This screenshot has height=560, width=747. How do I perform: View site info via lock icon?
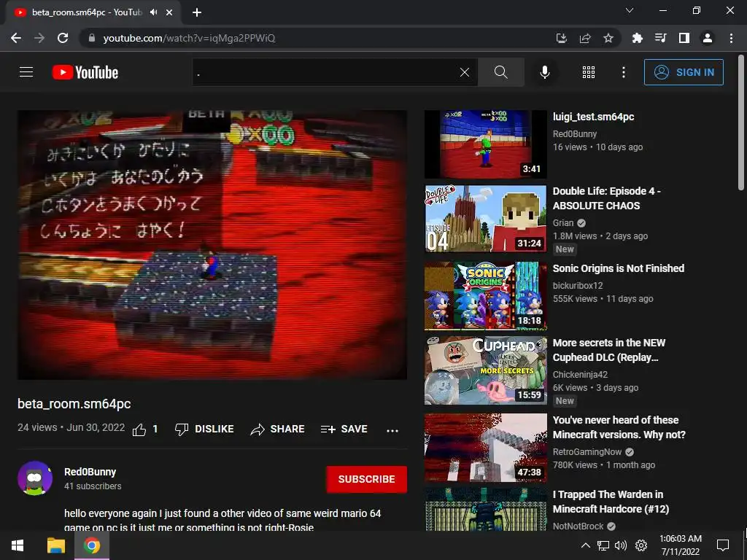[92, 38]
